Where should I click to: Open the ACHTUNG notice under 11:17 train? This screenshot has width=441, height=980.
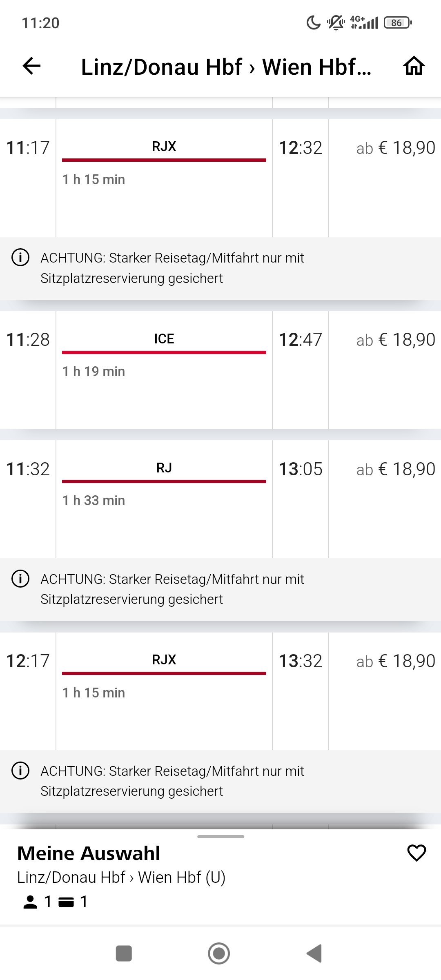point(220,268)
